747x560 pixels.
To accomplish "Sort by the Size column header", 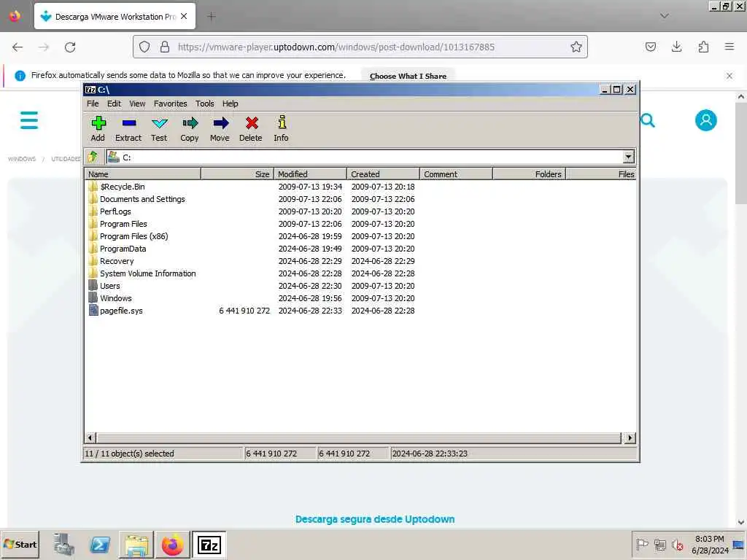I will [237, 174].
